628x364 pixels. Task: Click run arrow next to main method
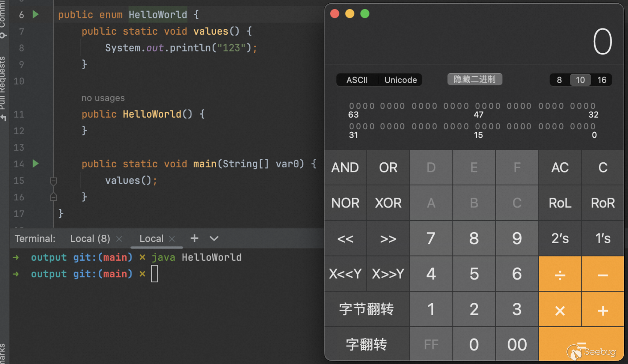[x=36, y=164]
